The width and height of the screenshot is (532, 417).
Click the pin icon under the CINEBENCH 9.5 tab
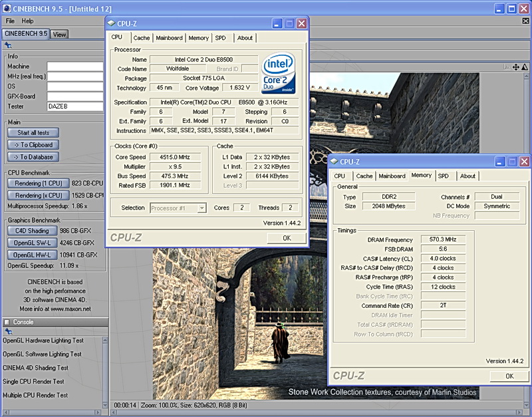click(8, 45)
